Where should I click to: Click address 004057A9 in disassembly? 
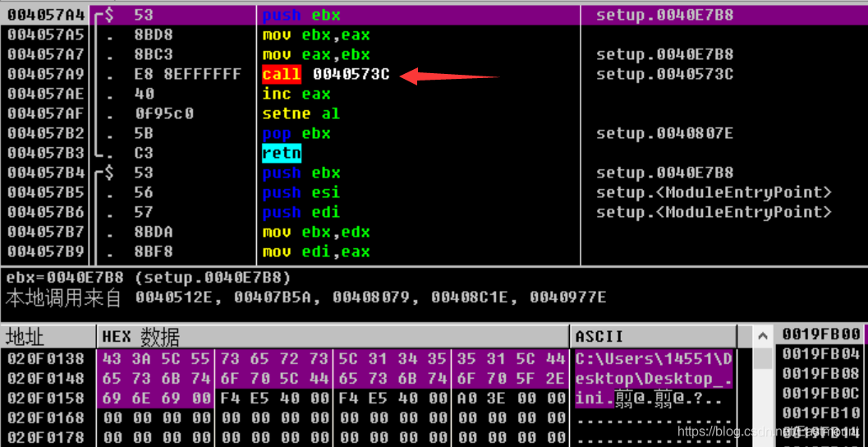pyautogui.click(x=45, y=74)
